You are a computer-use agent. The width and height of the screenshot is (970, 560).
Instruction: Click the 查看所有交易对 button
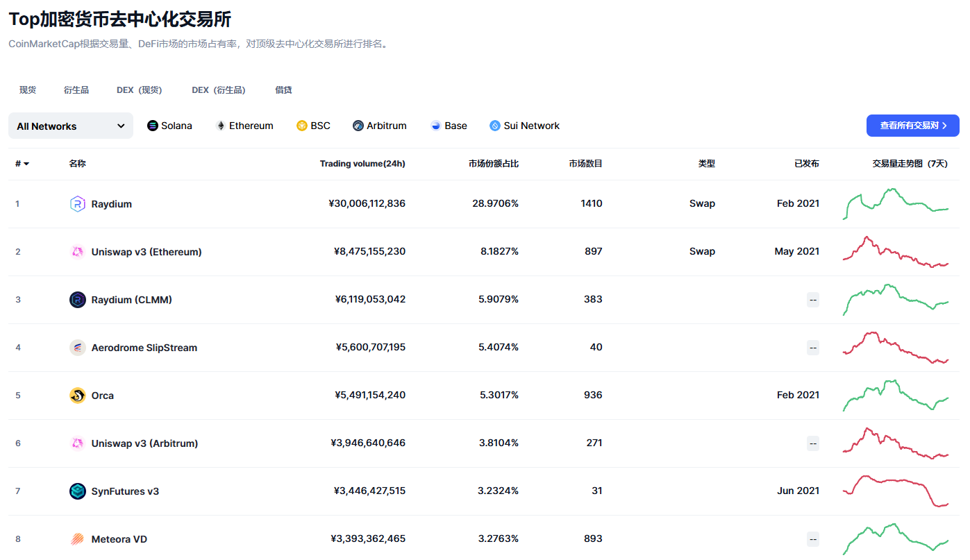click(912, 126)
